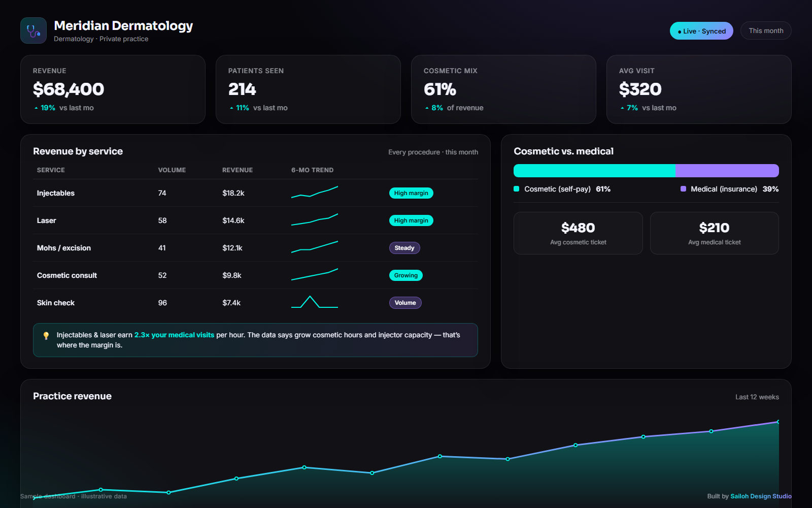Click the Last 12 weeks label
The width and height of the screenshot is (812, 508).
tap(757, 397)
